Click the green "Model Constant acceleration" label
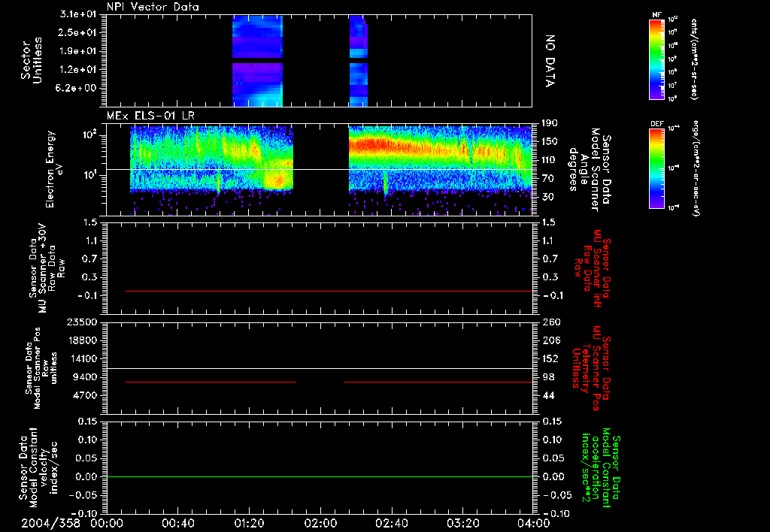Viewport: 770px width, 532px height. 601,468
